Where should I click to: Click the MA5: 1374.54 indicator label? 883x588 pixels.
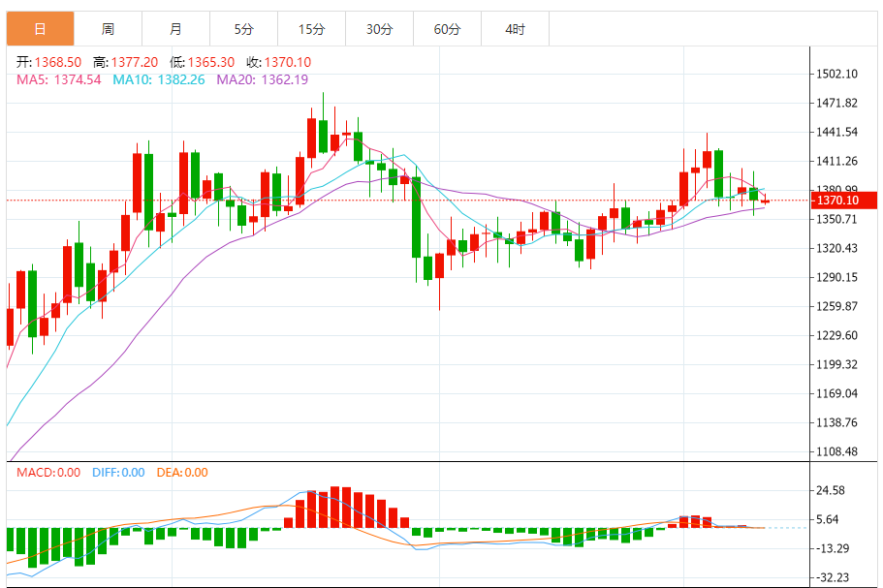click(x=59, y=79)
